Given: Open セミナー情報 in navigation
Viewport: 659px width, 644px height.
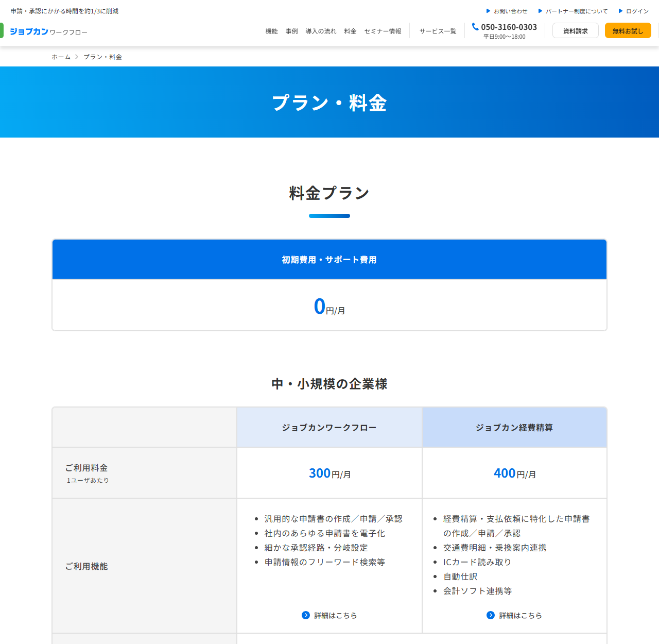Looking at the screenshot, I should 383,31.
